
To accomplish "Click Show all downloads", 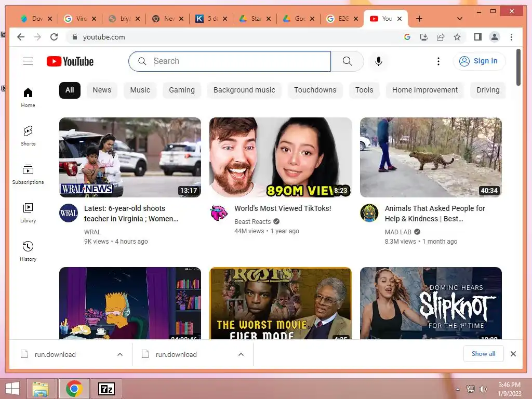I will coord(483,354).
